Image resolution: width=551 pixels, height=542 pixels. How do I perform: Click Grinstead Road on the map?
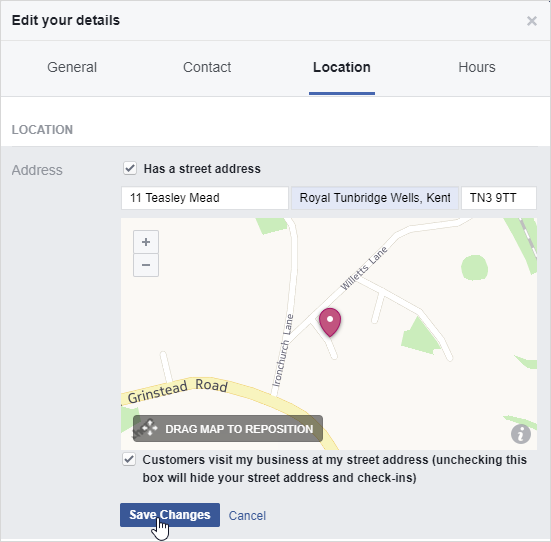coord(177,391)
